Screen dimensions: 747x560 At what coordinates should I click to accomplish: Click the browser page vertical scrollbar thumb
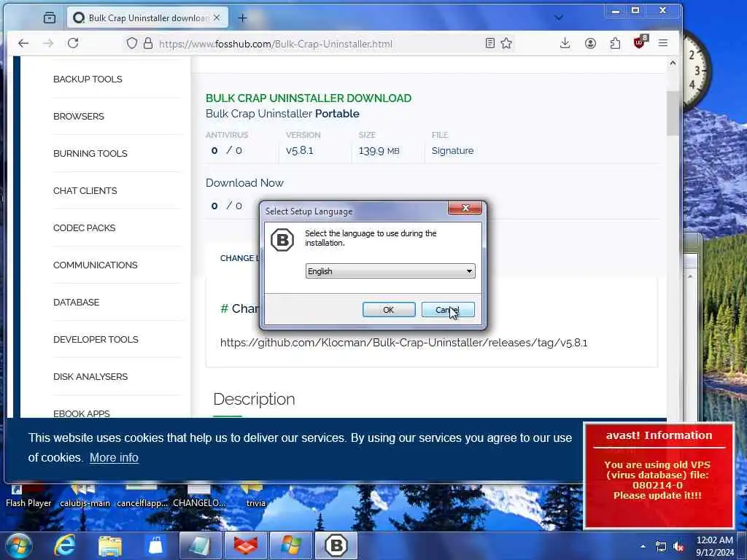coord(672,113)
